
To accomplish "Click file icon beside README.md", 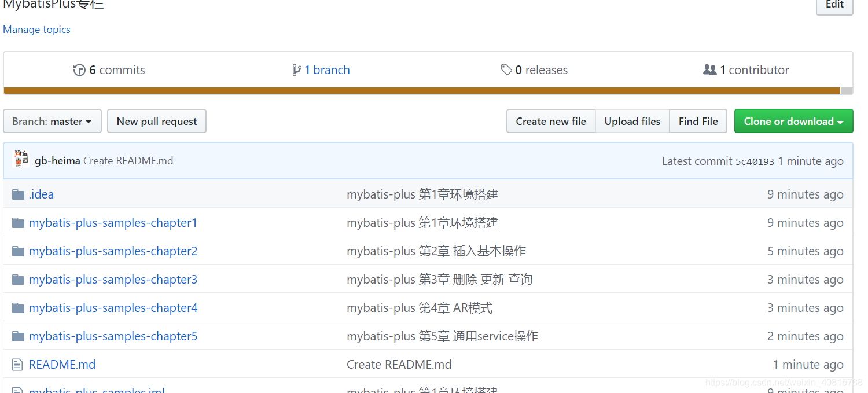I will click(18, 365).
